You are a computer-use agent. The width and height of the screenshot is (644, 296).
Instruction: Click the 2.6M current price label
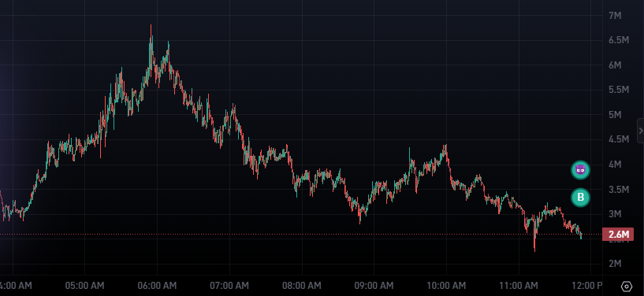(619, 235)
